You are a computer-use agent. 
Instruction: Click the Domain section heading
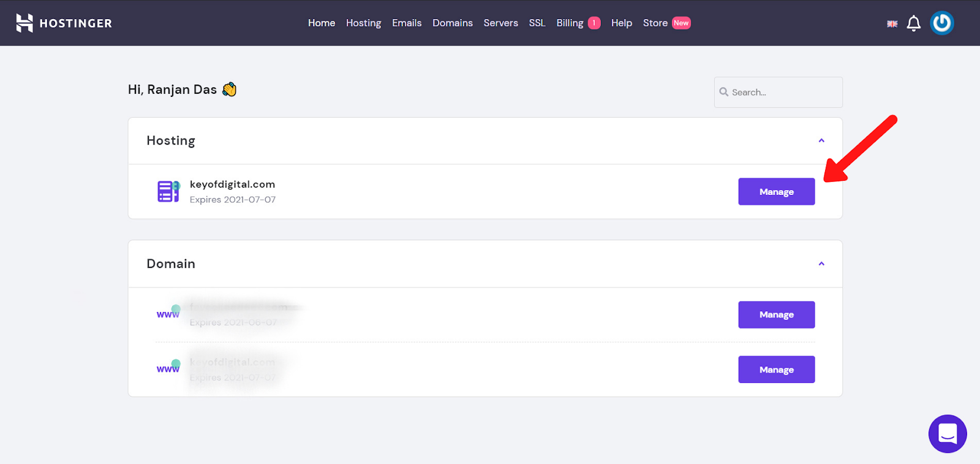(x=171, y=264)
